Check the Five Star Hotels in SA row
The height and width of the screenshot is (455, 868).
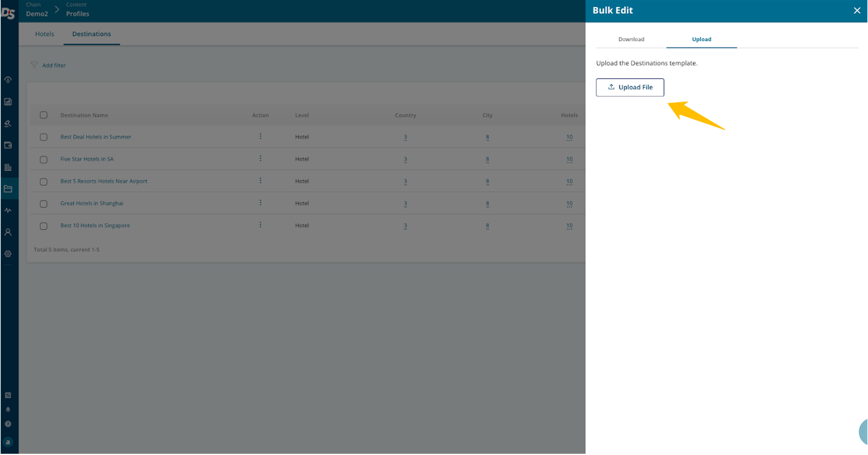(43, 159)
